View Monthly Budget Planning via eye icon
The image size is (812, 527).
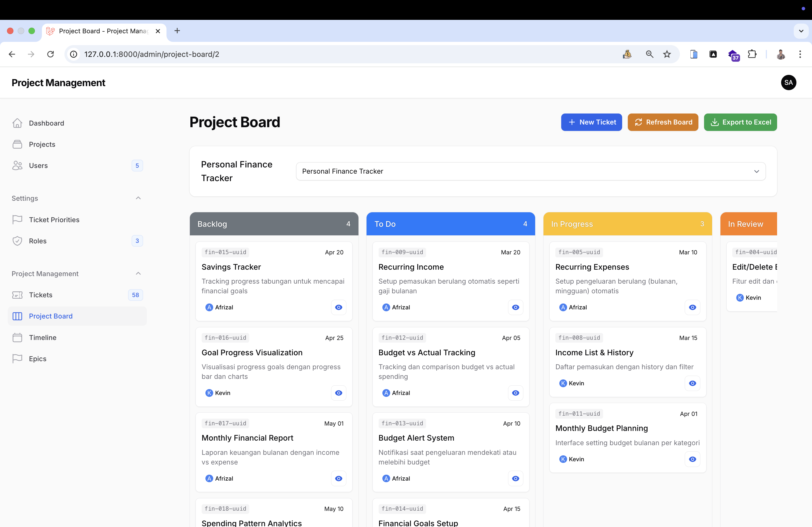point(692,459)
